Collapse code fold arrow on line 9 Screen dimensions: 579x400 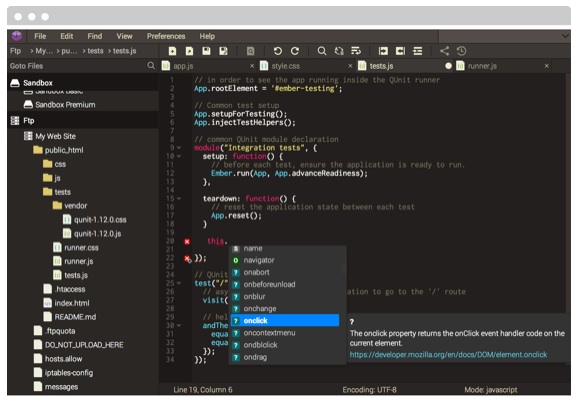pos(179,148)
